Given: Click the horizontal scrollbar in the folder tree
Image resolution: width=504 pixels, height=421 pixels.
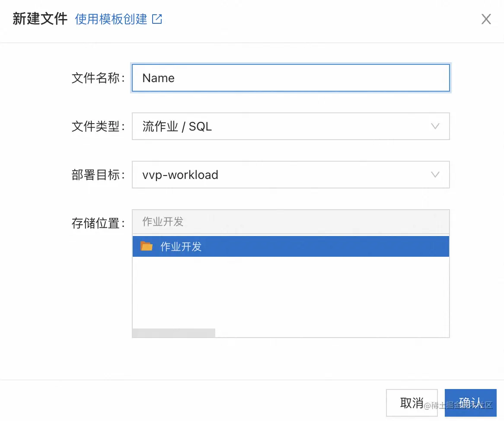Looking at the screenshot, I should point(174,333).
